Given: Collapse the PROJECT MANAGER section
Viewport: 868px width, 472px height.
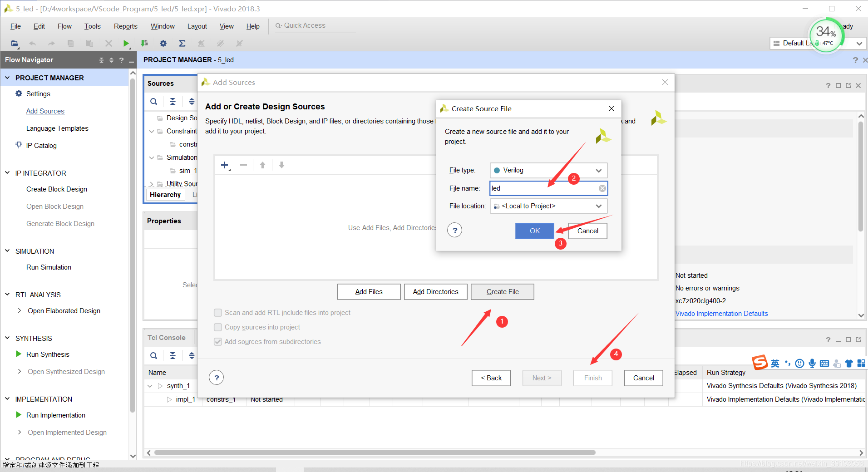Looking at the screenshot, I should [x=7, y=78].
